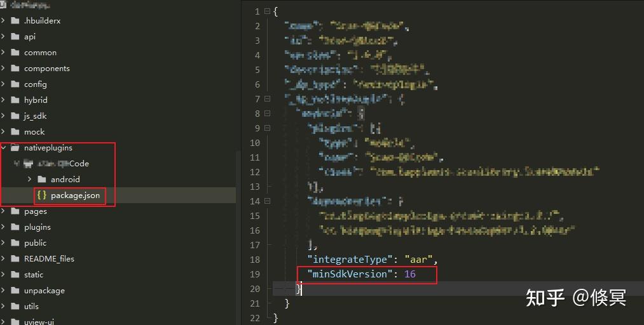Screen dimensions: 644x325
Task: Click the components folder icon
Action: (15, 68)
